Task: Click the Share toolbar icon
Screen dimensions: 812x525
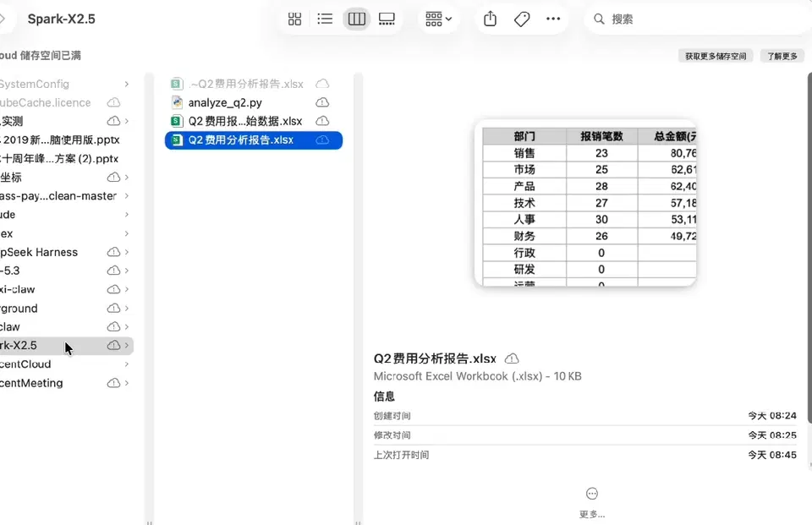Action: point(490,19)
